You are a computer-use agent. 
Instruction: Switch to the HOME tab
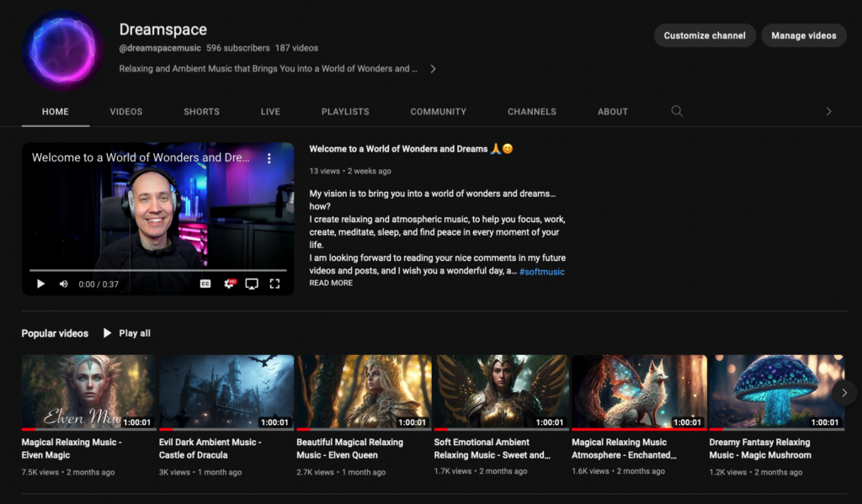click(x=56, y=112)
